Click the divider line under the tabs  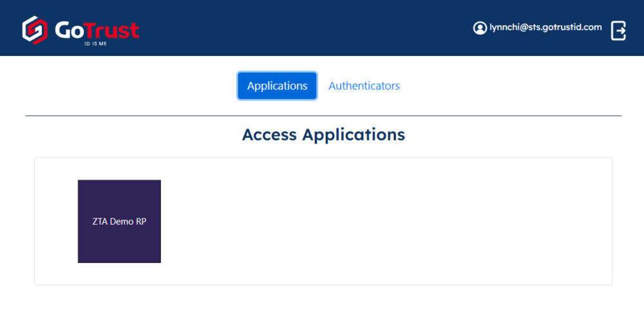(x=323, y=116)
